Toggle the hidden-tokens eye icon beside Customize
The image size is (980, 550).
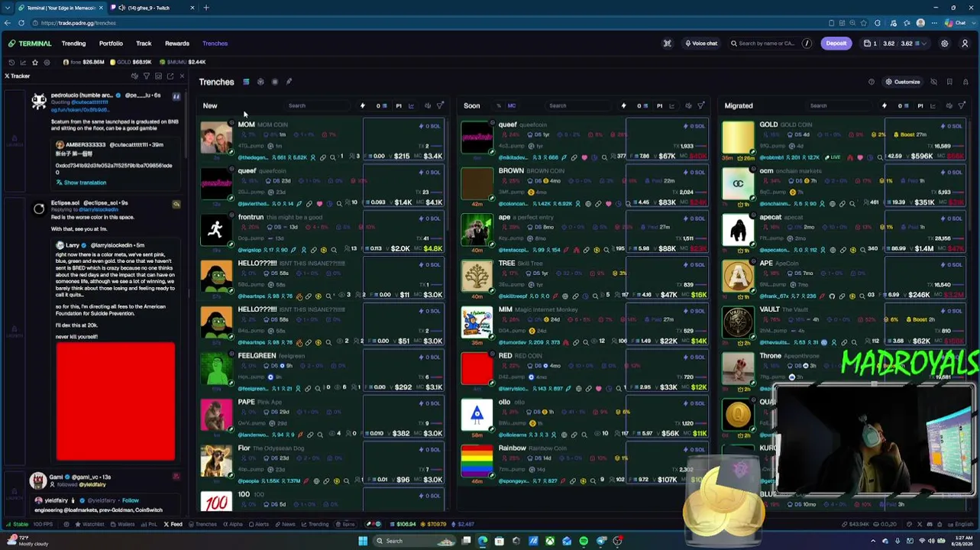[x=933, y=82]
